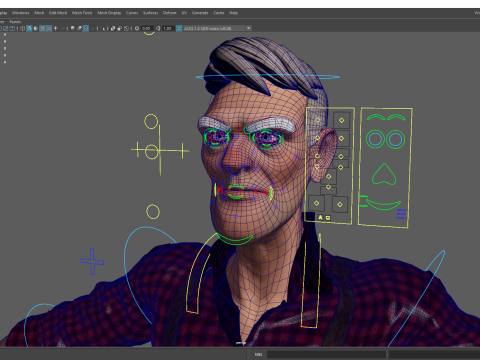This screenshot has height=360, width=480.
Task: Click the exposure icon beside 0.00
Action: tap(137, 28)
